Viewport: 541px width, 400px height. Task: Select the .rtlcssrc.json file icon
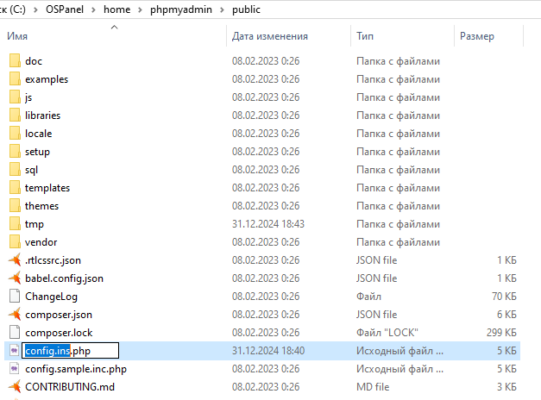(15, 260)
